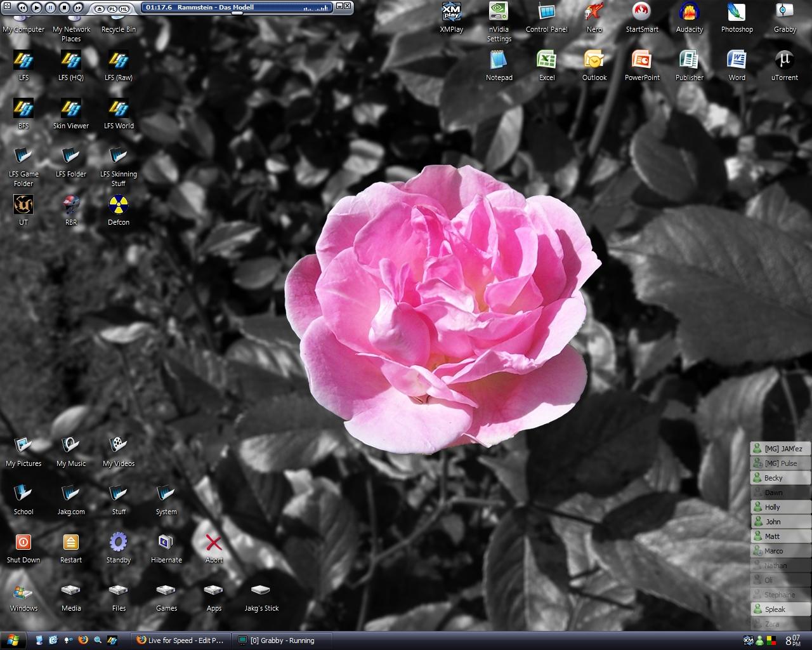
Task: Select the Photoshop feather icon
Action: pos(737,12)
